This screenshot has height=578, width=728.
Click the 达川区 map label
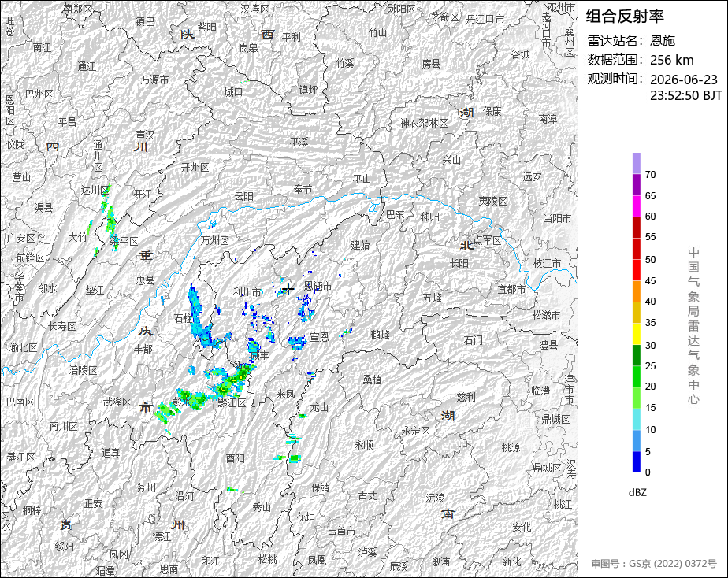95,190
